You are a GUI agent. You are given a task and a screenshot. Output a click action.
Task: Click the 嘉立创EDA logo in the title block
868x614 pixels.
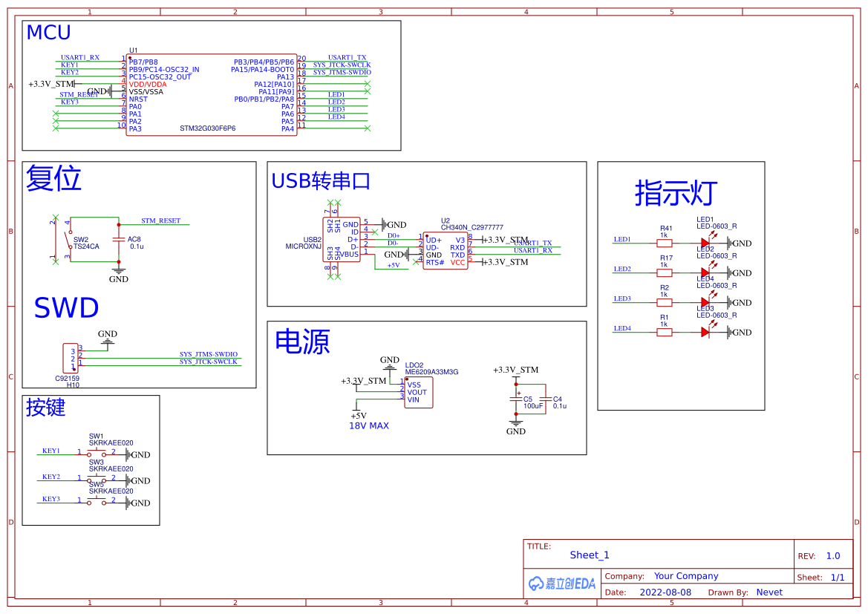pos(562,584)
